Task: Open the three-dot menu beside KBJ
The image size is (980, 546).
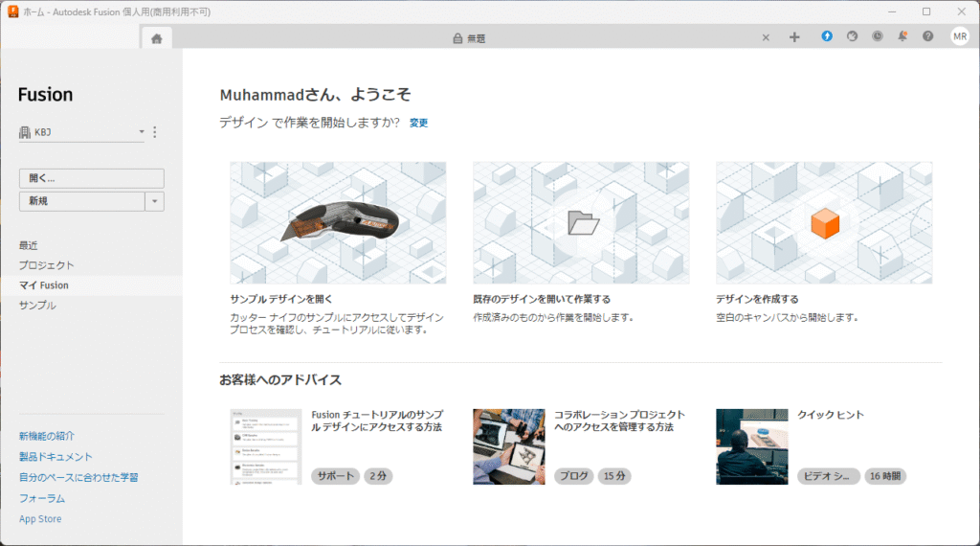Action: click(155, 132)
